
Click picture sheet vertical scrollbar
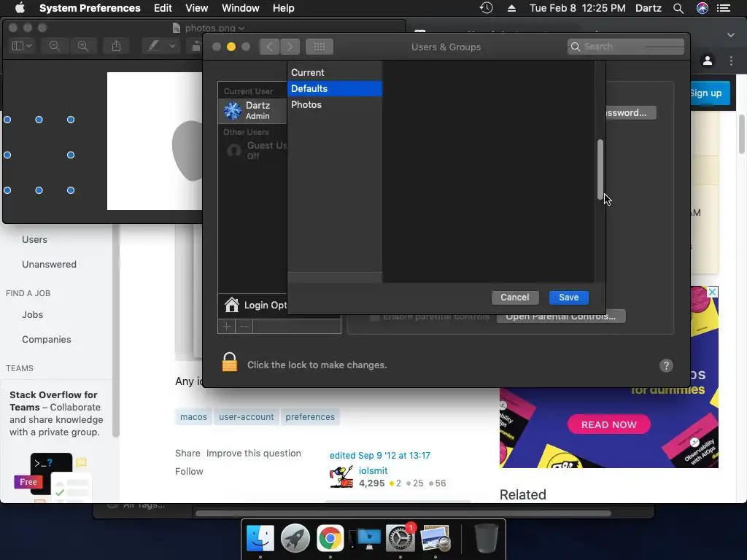point(600,169)
